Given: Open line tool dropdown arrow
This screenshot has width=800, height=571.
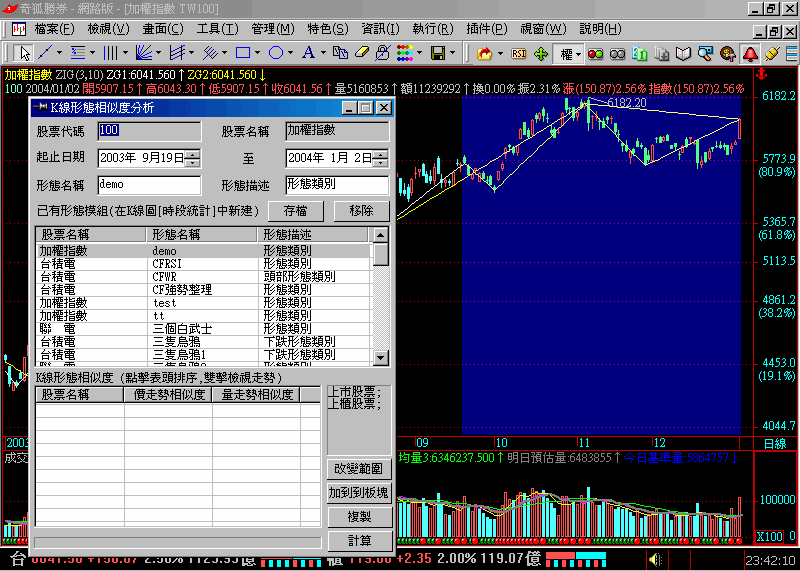Looking at the screenshot, I should [60, 53].
